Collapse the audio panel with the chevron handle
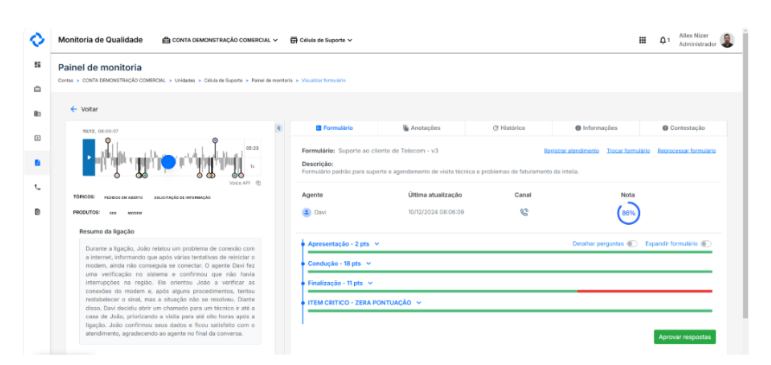771x365 pixels. click(x=279, y=128)
